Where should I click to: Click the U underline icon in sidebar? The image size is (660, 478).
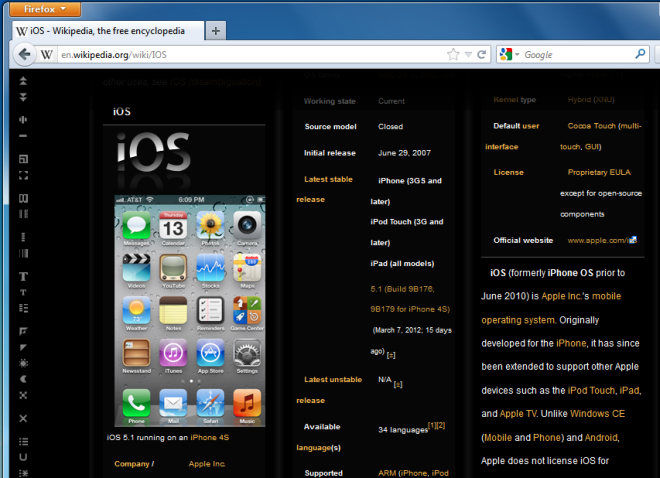(23, 457)
